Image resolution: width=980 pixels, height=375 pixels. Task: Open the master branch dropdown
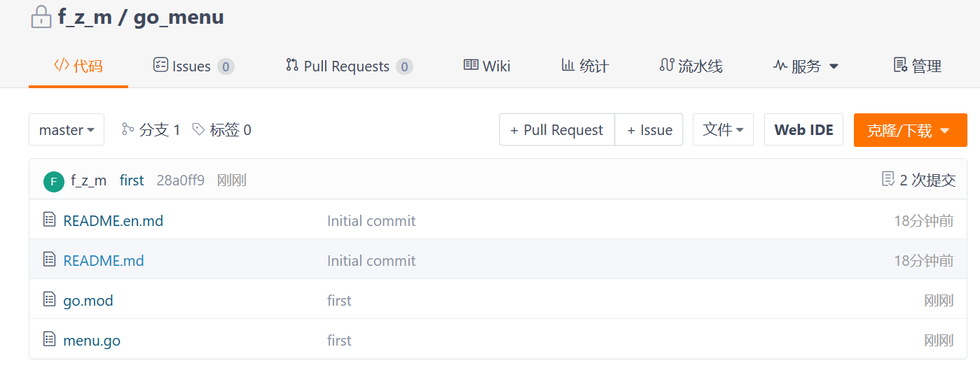click(x=67, y=129)
